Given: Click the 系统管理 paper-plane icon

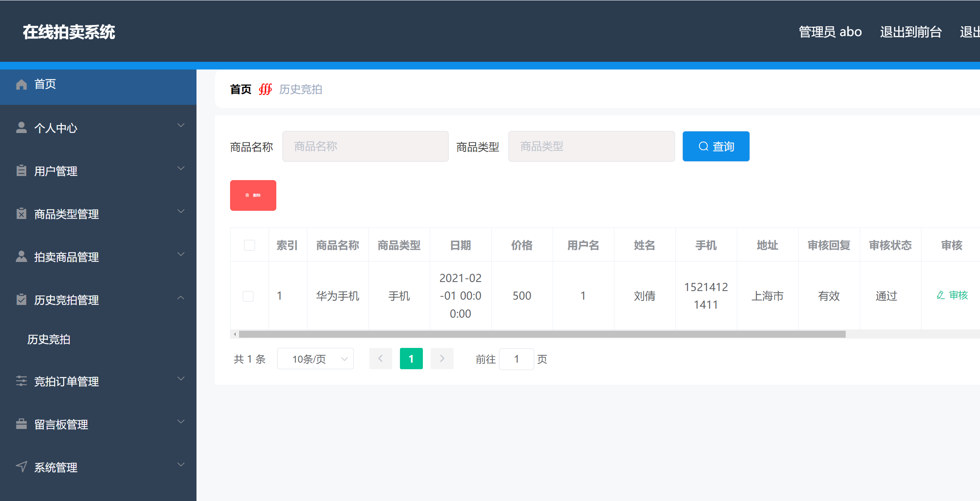Looking at the screenshot, I should tap(21, 467).
